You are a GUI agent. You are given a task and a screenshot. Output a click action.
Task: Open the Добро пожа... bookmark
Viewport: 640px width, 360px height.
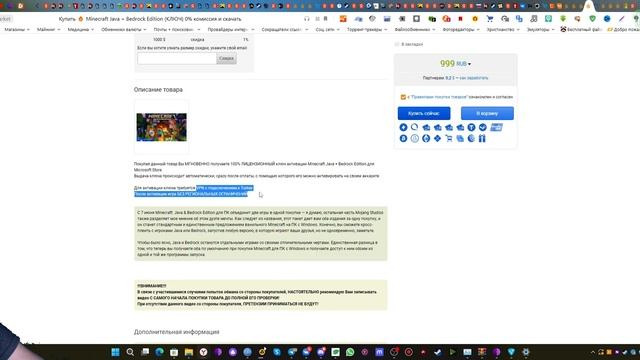623,29
